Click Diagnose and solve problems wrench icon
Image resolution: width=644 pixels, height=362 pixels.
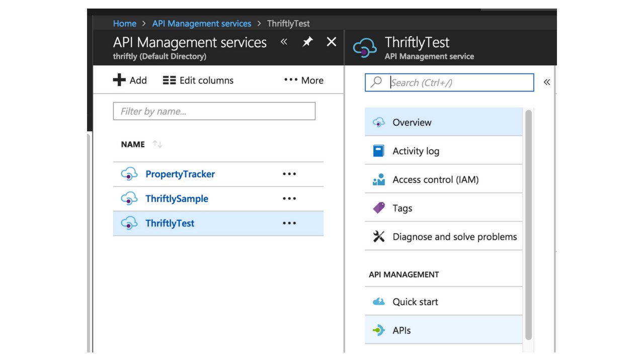379,236
